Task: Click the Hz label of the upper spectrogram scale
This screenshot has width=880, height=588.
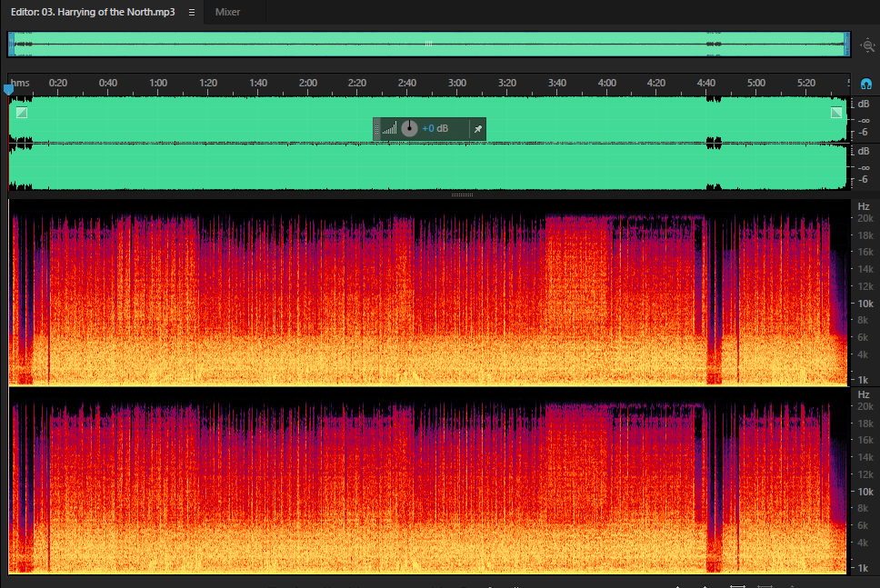Action: pos(863,206)
